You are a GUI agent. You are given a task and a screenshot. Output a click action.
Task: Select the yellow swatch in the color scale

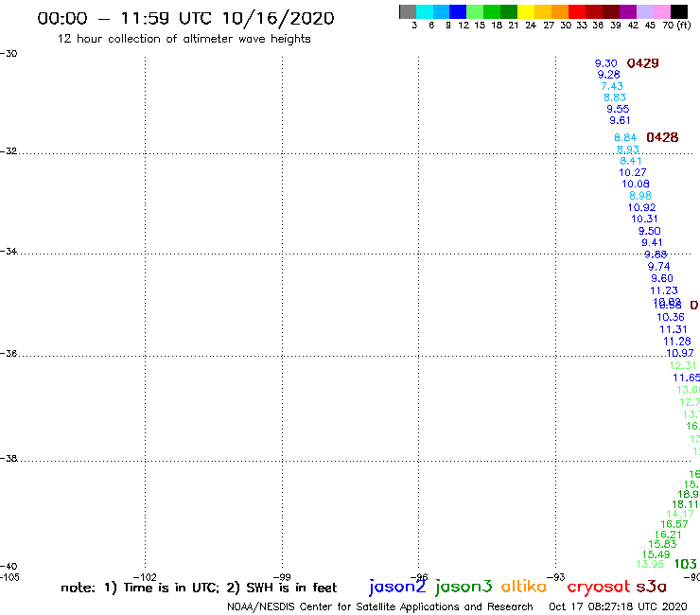click(526, 11)
